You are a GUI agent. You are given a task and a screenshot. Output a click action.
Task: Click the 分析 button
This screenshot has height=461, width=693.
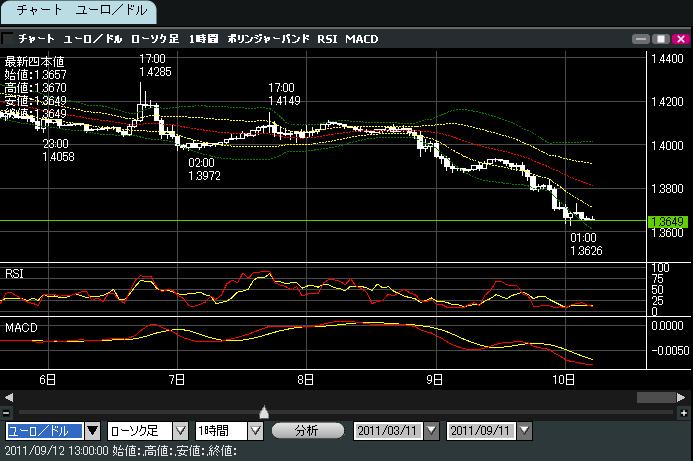(307, 431)
